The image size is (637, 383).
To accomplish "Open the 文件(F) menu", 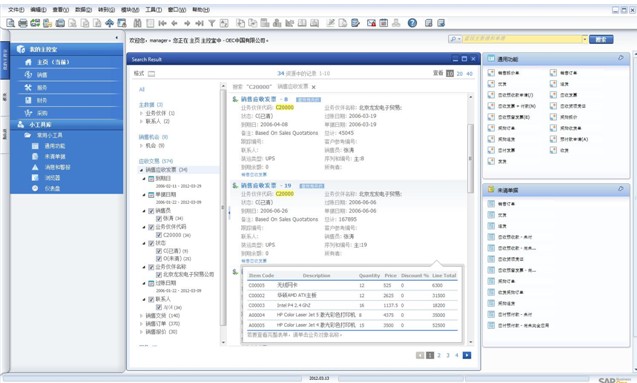I will pos(16,9).
